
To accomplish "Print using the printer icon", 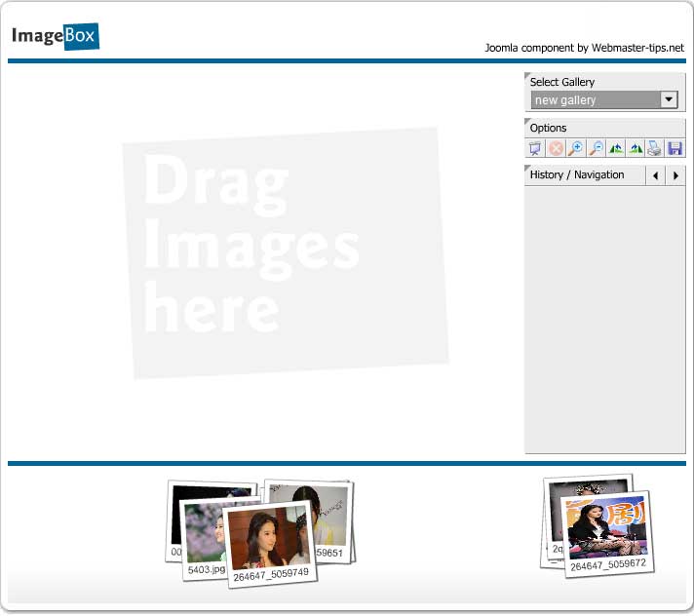I will (656, 149).
